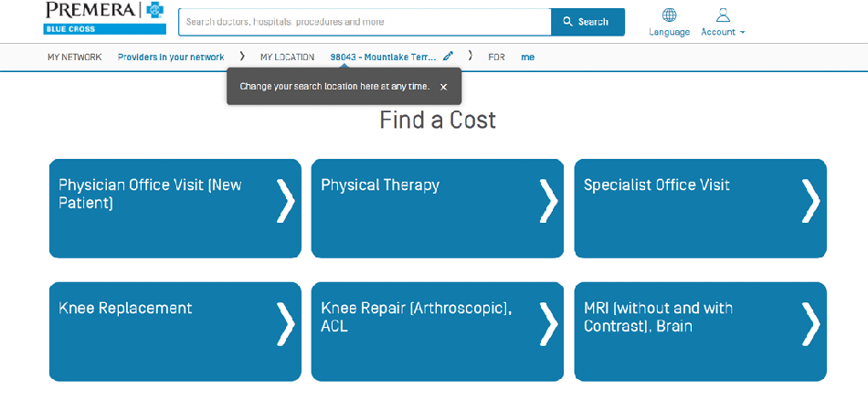Click the Physical Therapy tile chevron
This screenshot has height=399, width=868.
coord(548,200)
